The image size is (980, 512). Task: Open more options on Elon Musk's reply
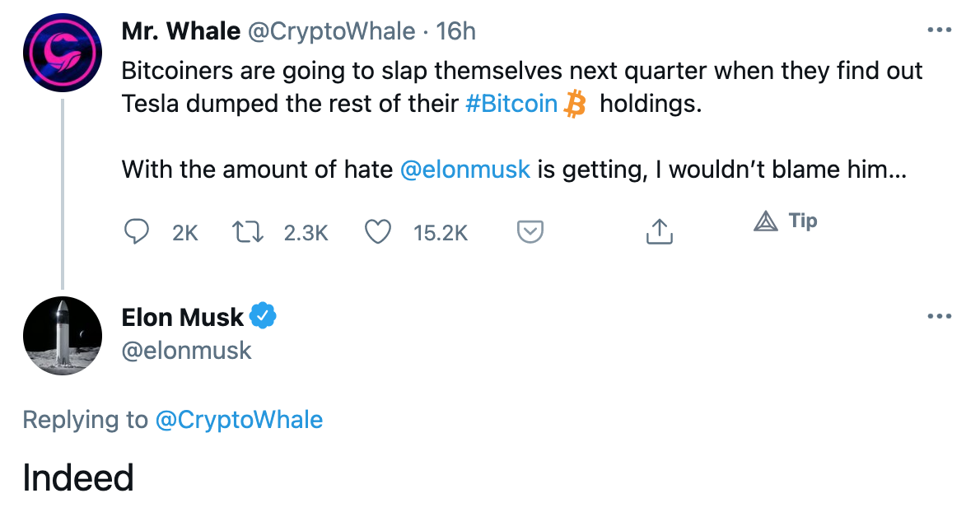pos(939,316)
